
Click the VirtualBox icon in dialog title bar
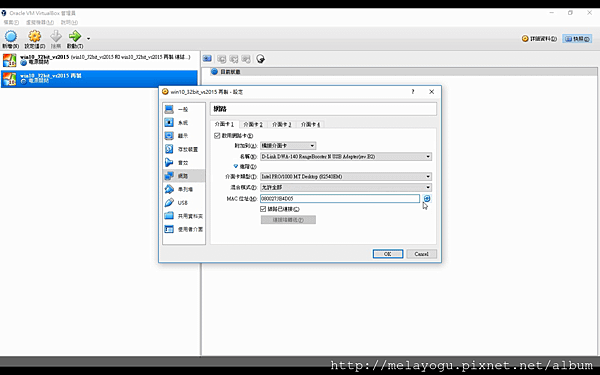coord(165,91)
